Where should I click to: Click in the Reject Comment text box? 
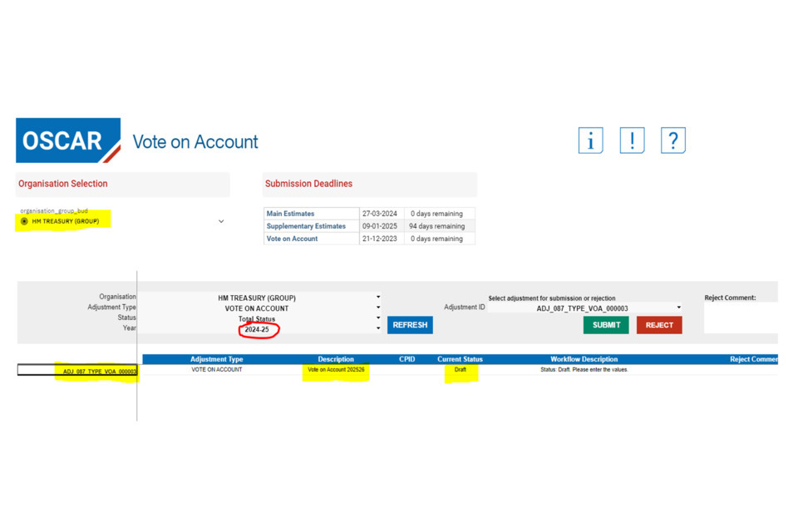click(740, 318)
